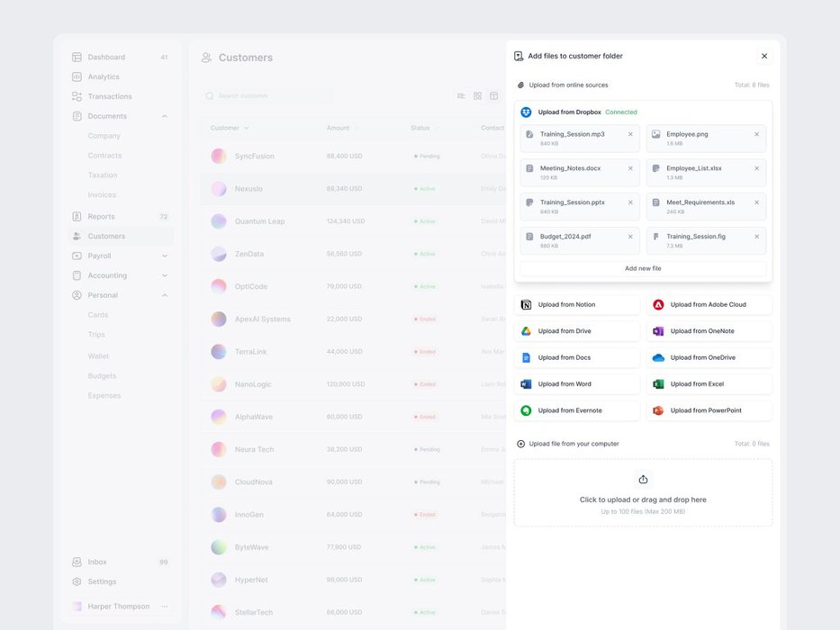Click the Evernote elephant icon
Viewport: 840px width, 630px height.
527,410
